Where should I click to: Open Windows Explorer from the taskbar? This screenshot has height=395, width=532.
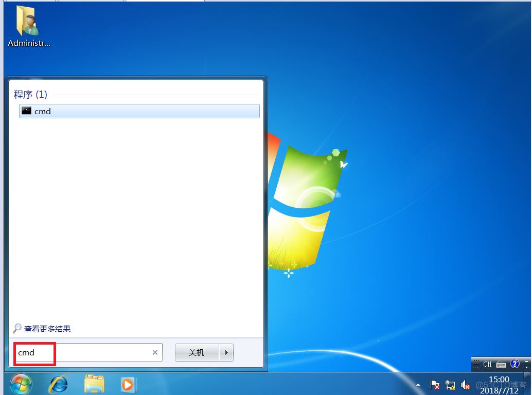pos(94,384)
